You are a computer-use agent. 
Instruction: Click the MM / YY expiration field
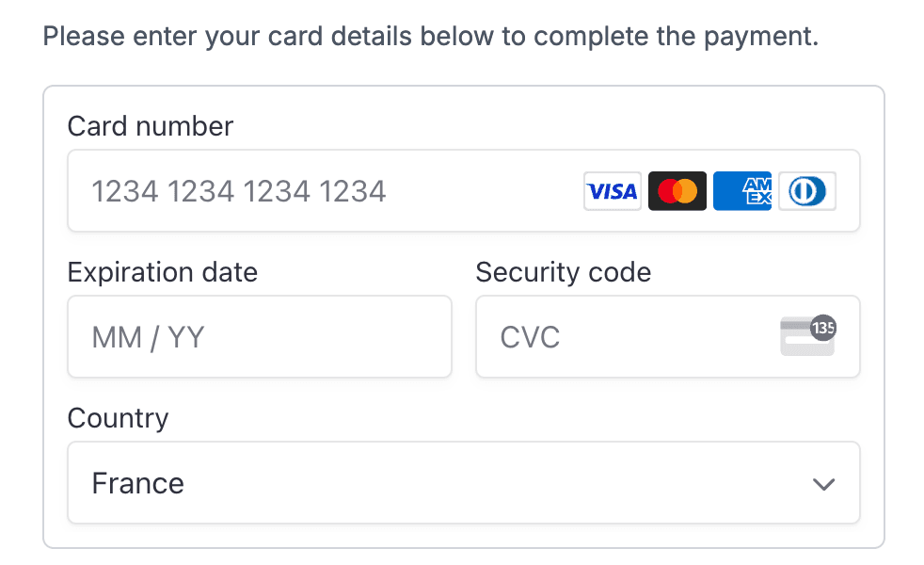pos(260,337)
